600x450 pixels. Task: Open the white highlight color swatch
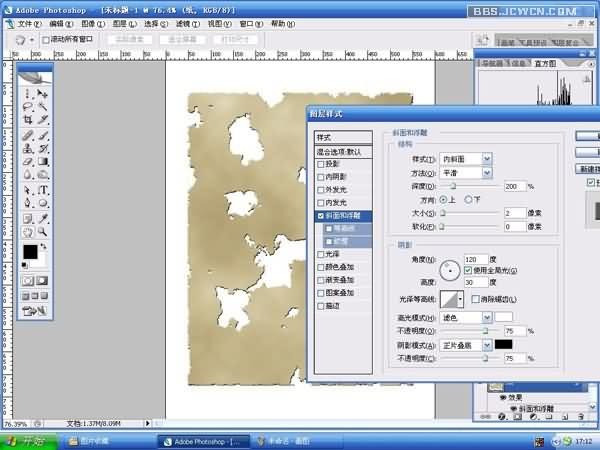click(x=503, y=316)
